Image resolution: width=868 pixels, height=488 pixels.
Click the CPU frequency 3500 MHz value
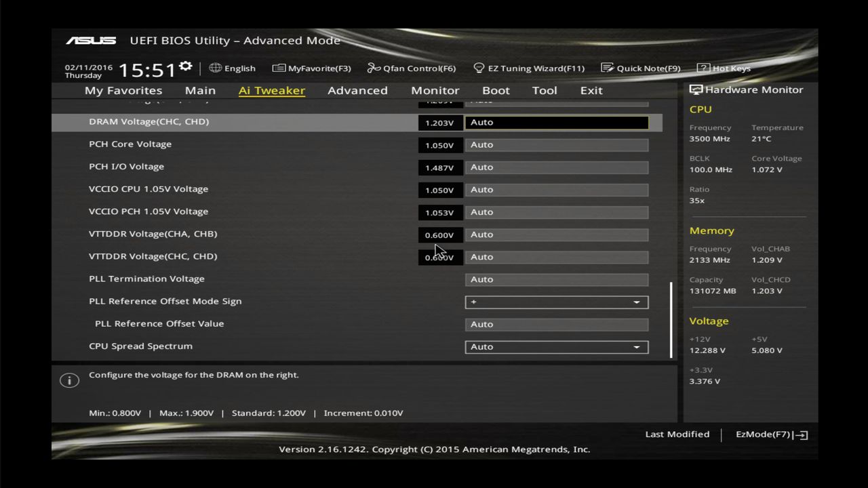[x=709, y=138]
